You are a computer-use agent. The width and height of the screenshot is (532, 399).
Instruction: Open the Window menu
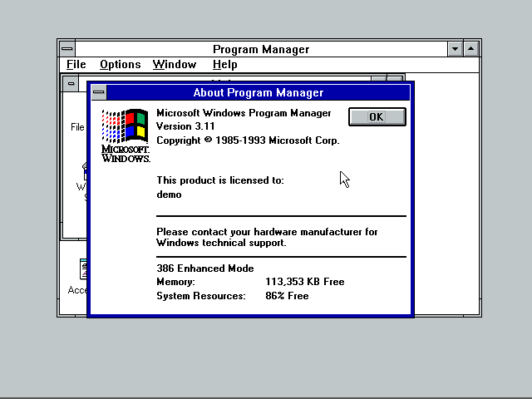175,65
